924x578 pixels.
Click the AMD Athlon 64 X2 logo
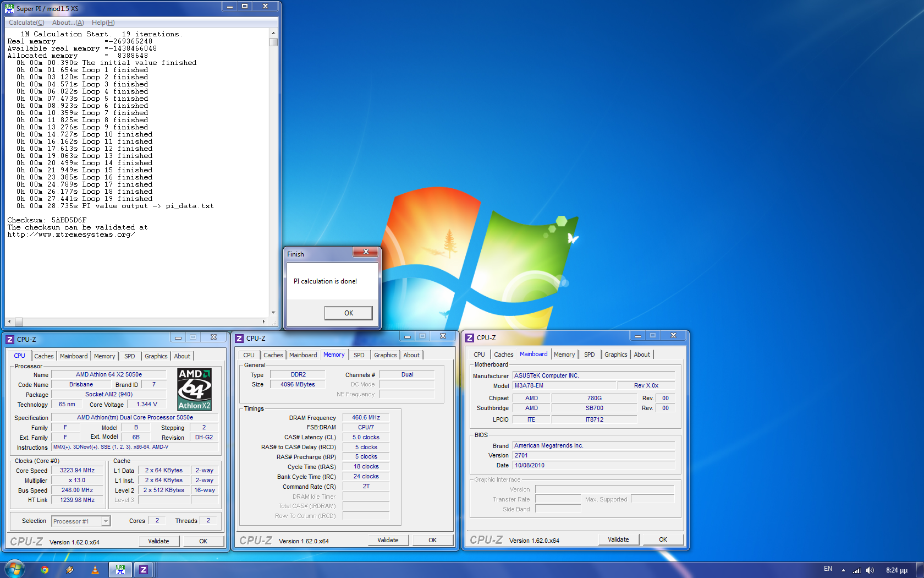tap(194, 389)
